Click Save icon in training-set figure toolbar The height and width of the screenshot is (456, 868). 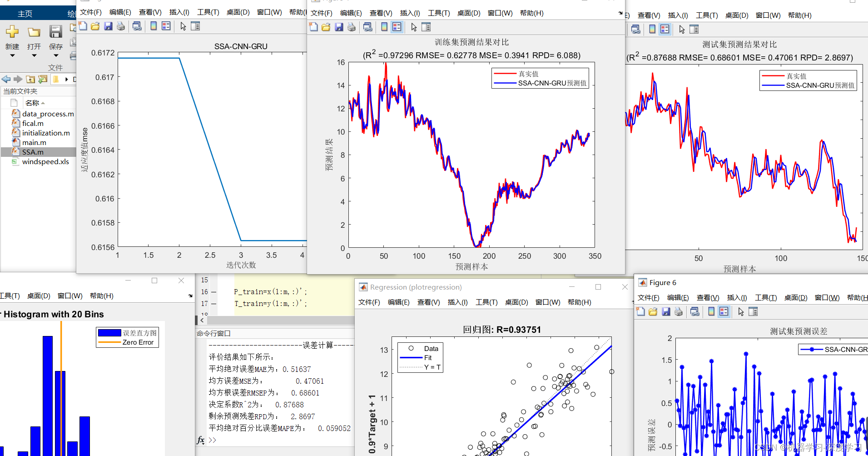point(339,27)
